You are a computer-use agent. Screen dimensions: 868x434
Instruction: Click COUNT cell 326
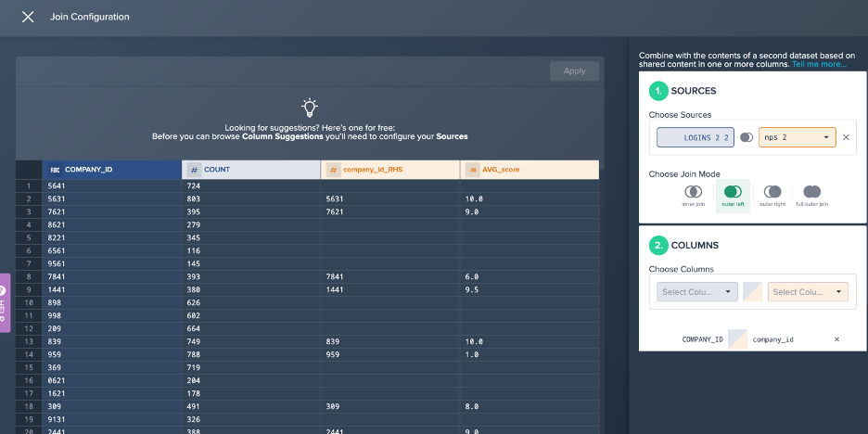[x=251, y=419]
